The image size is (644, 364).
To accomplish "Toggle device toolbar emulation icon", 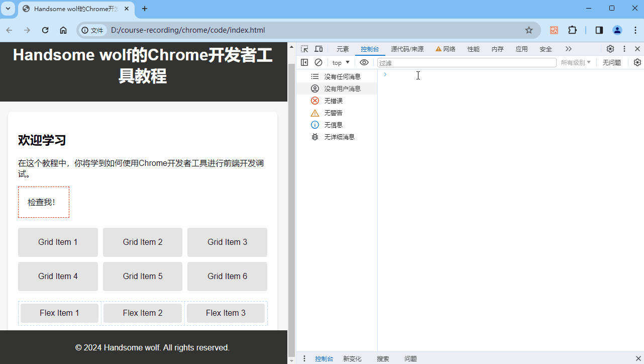I will tap(318, 49).
